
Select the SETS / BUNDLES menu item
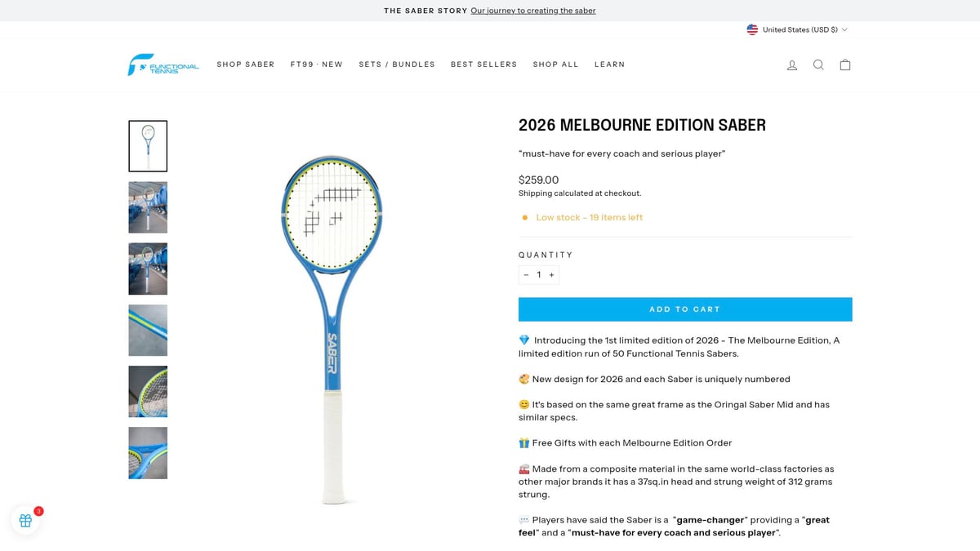397,64
